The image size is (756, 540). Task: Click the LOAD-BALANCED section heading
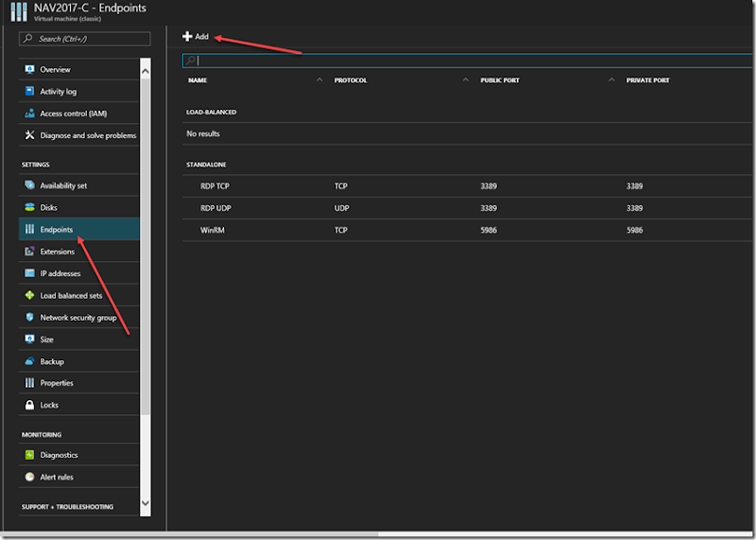[x=211, y=112]
